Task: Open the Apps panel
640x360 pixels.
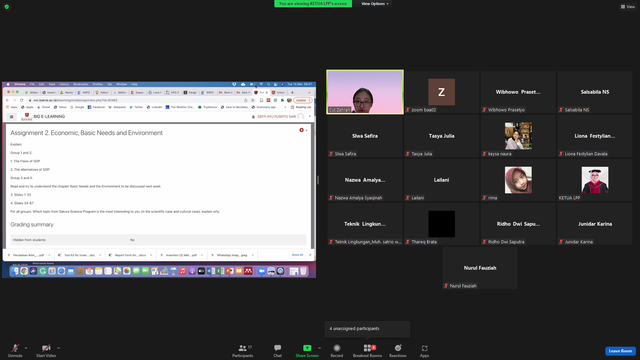Action: 424,351
